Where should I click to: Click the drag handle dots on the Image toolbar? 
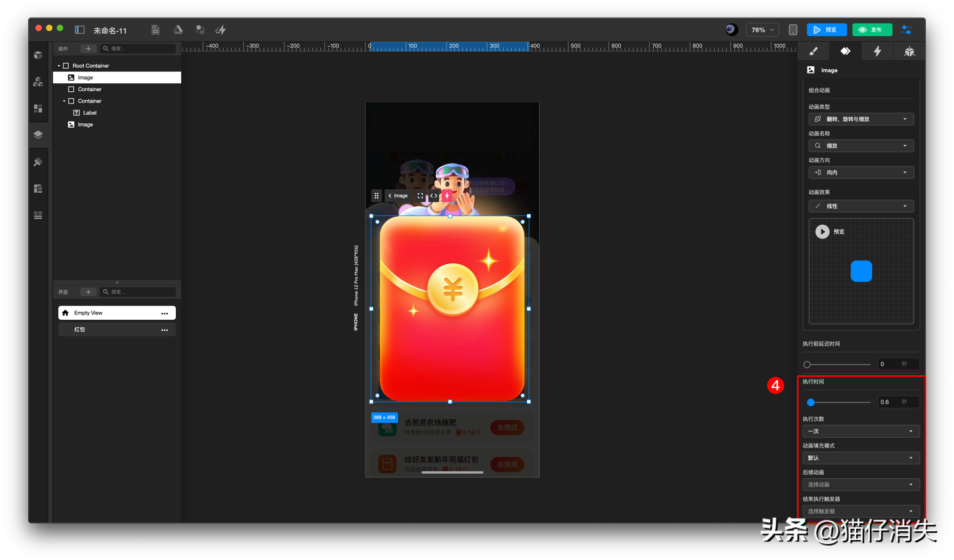click(377, 196)
